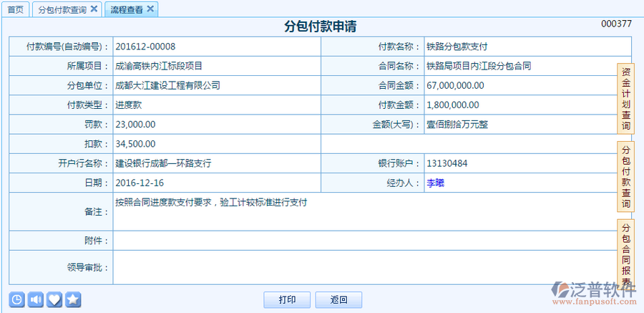The width and height of the screenshot is (644, 313).
Task: Click bank account 13130484
Action: click(x=447, y=164)
